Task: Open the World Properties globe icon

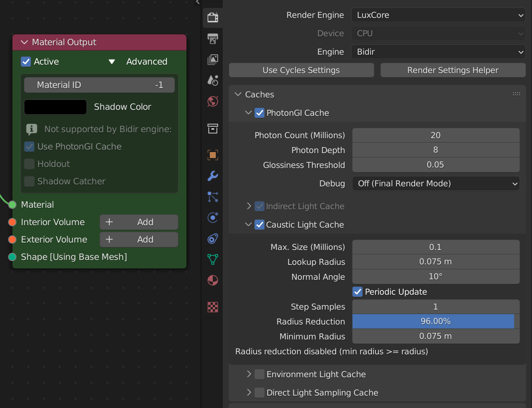Action: click(x=212, y=101)
